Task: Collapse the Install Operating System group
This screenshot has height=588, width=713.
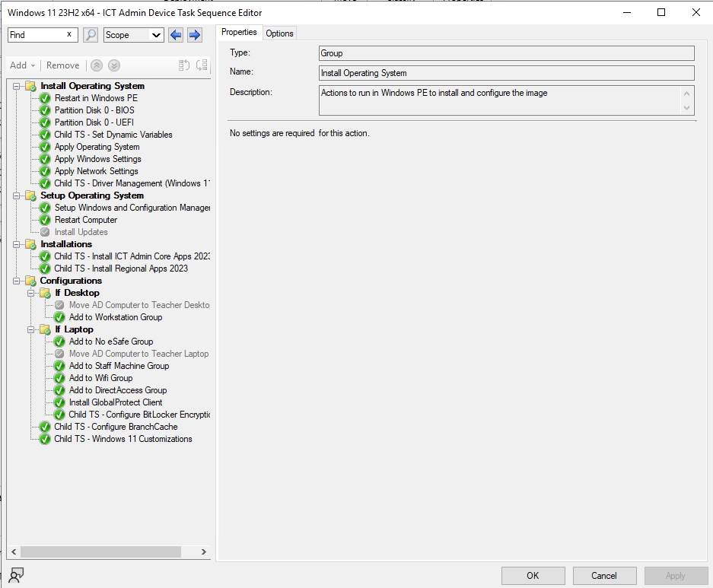Action: [17, 86]
